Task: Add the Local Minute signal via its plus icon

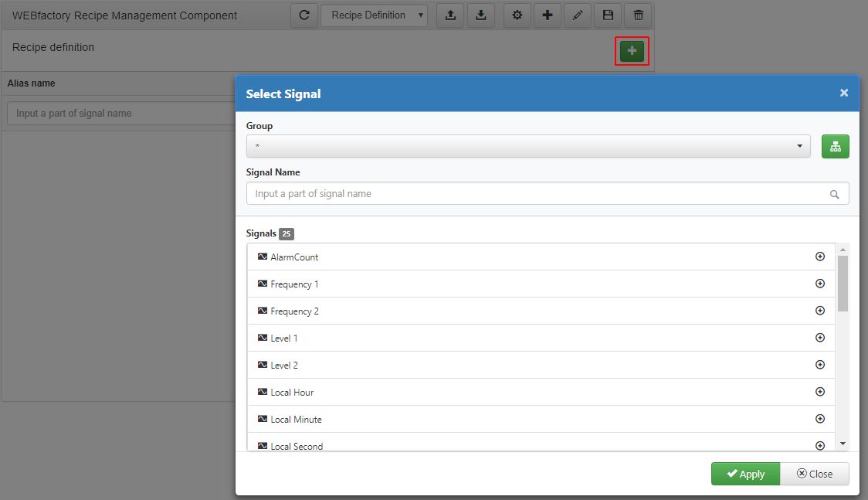Action: (x=820, y=419)
